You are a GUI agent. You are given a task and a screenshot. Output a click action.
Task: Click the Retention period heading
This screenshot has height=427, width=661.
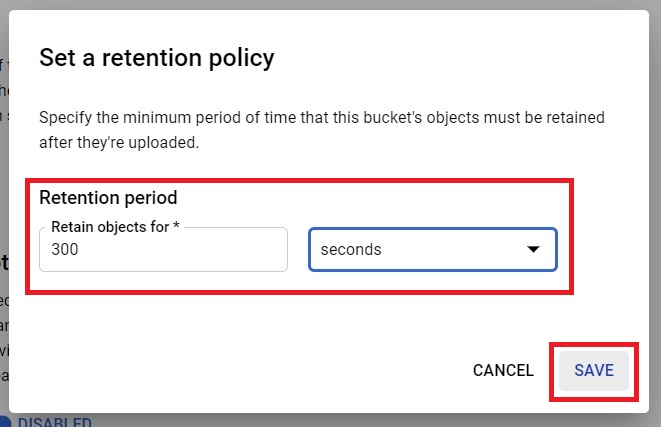[108, 198]
